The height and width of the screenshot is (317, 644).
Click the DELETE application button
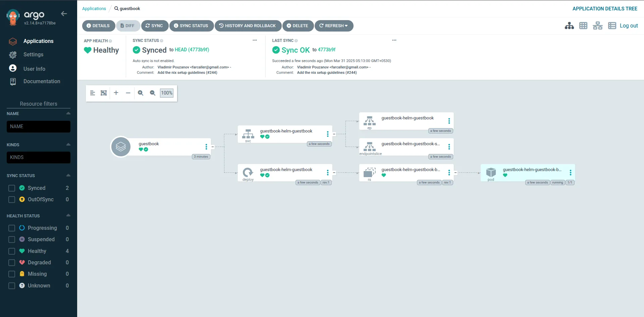[x=298, y=25]
